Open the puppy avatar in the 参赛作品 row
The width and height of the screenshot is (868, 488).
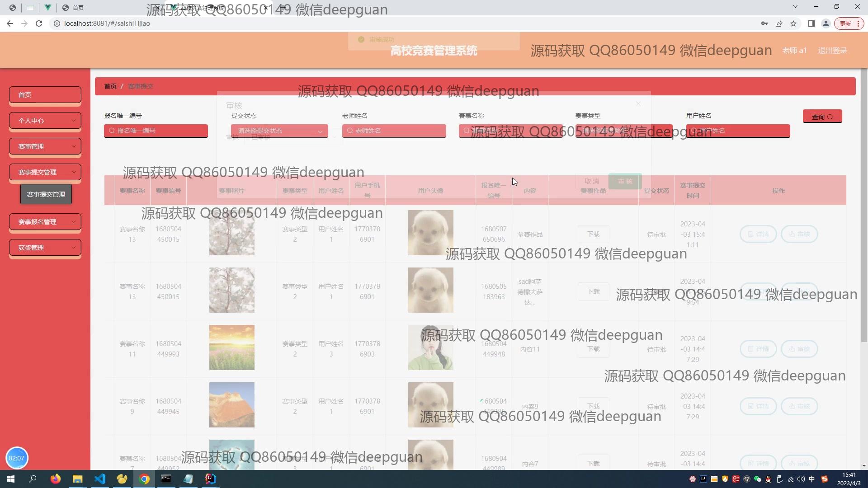pos(431,233)
